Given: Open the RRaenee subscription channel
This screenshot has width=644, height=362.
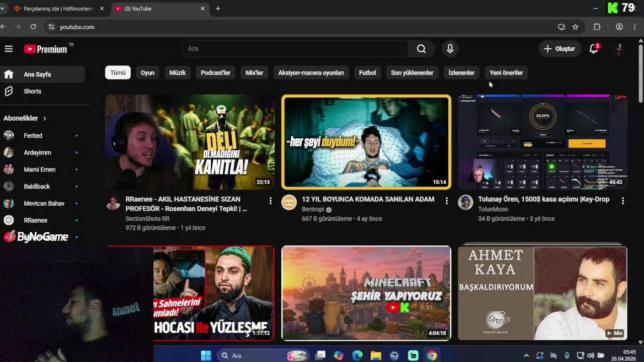Looking at the screenshot, I should click(42, 220).
